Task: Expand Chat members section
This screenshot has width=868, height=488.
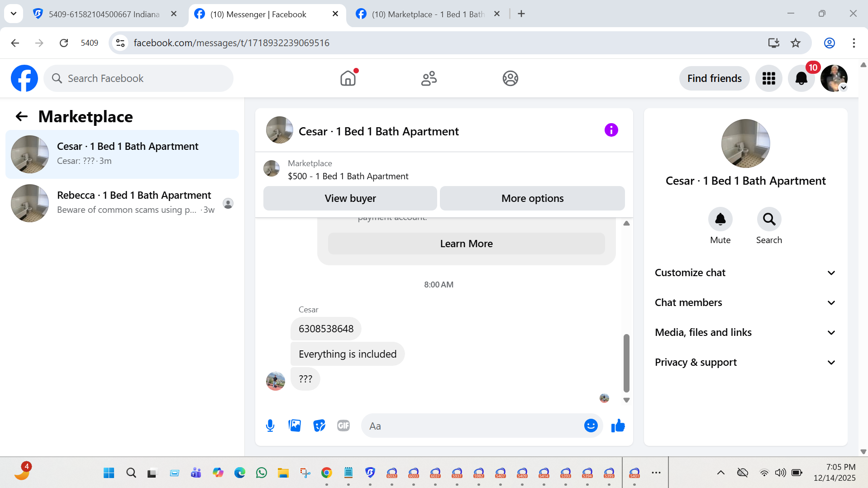Action: coord(745,302)
